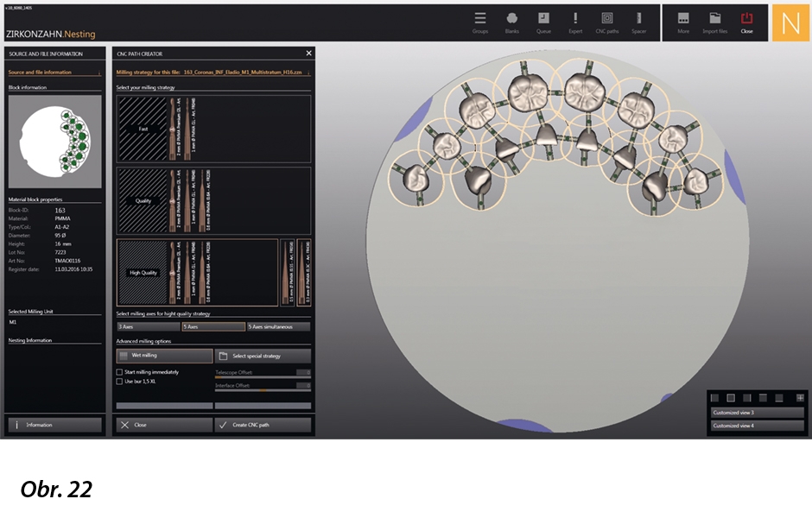
Task: Toggle the 0.5 mm PMMA bur tile
Action: tap(288, 272)
